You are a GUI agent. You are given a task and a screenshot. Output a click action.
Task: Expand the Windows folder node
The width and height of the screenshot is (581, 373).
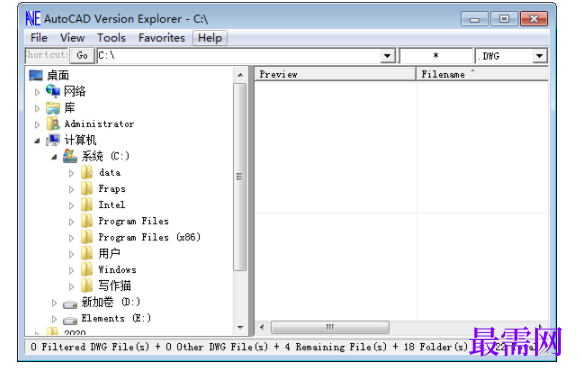[x=72, y=270]
